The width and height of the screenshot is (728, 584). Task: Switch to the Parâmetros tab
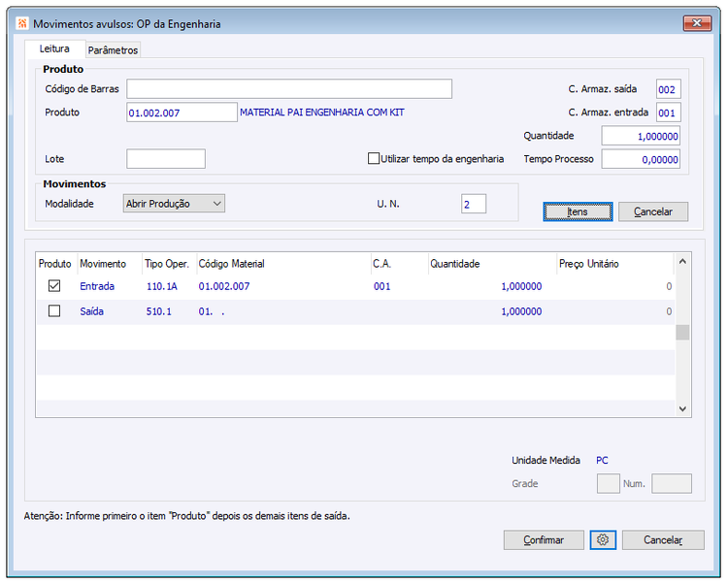113,50
